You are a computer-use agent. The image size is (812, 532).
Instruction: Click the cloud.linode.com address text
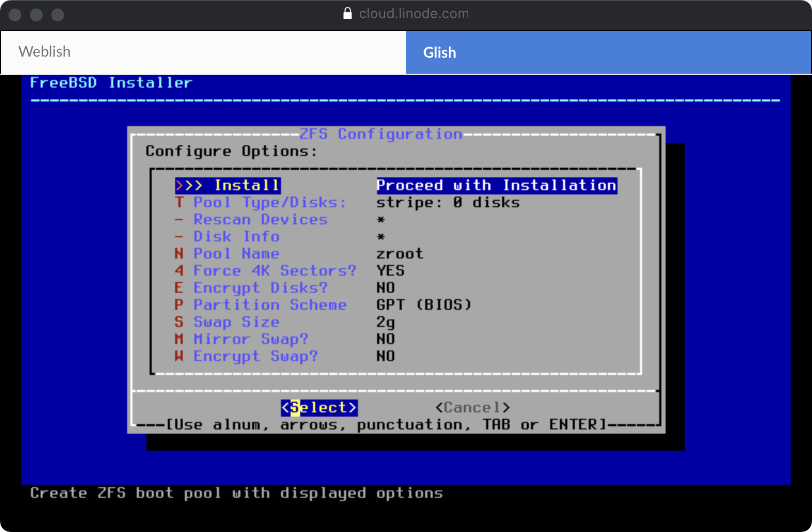pos(413,13)
